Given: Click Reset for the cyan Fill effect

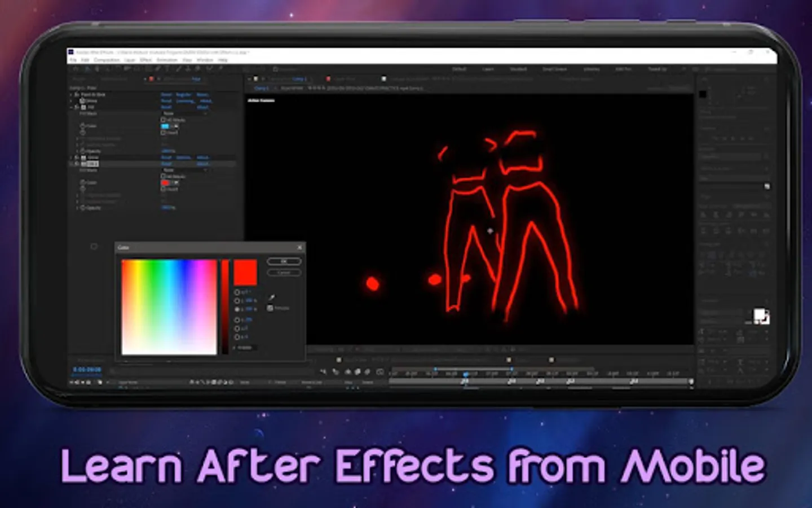Looking at the screenshot, I should click(x=166, y=107).
